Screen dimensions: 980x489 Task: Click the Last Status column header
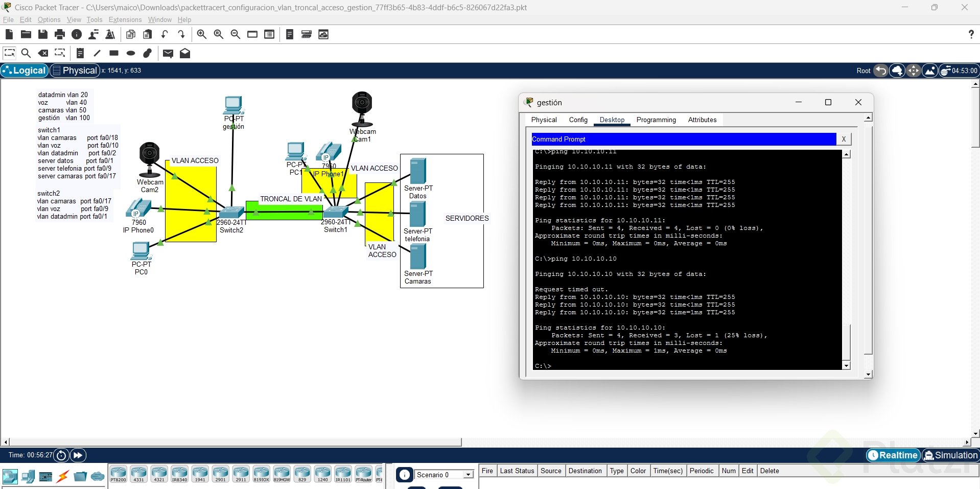517,471
